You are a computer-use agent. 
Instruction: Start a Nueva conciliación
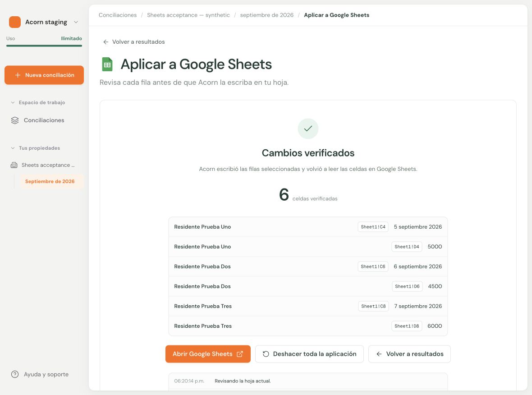click(x=44, y=75)
